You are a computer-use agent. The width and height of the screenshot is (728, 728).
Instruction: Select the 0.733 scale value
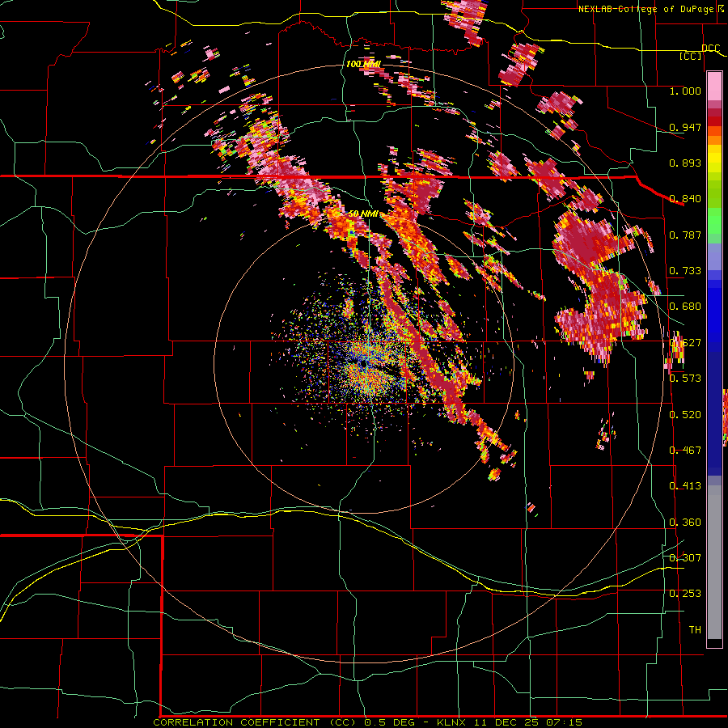click(x=685, y=271)
